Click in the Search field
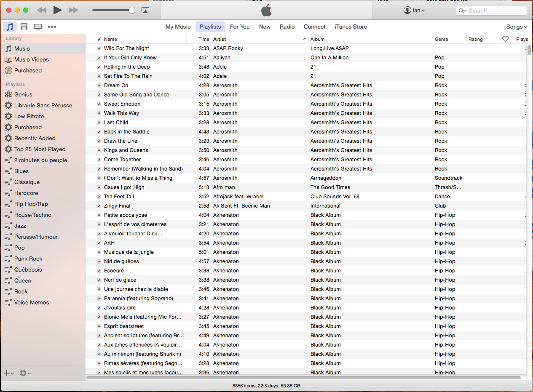Viewport: 533px width, 392px height. click(x=491, y=11)
